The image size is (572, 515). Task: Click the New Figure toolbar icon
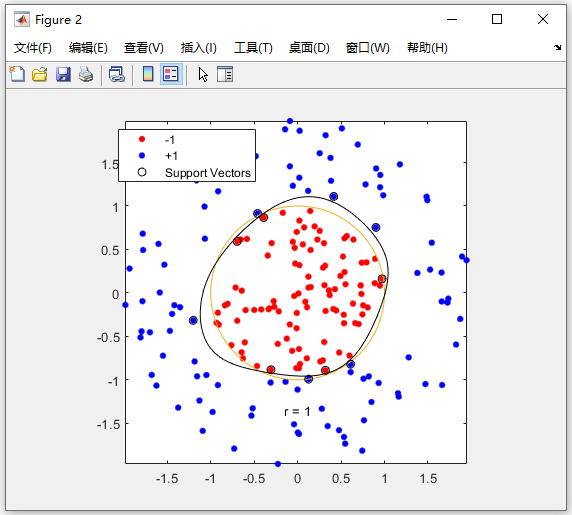click(x=17, y=74)
